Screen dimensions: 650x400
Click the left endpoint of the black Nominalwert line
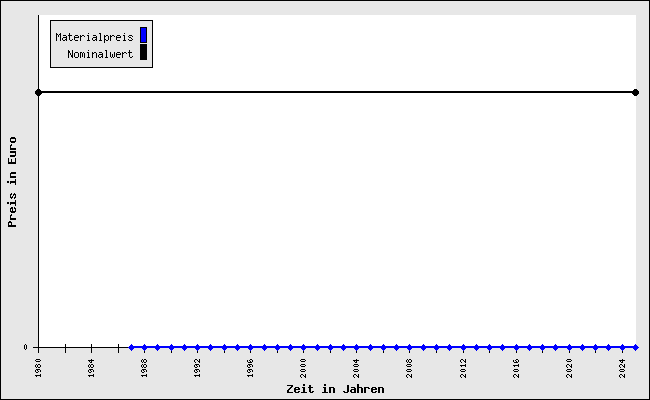click(38, 92)
